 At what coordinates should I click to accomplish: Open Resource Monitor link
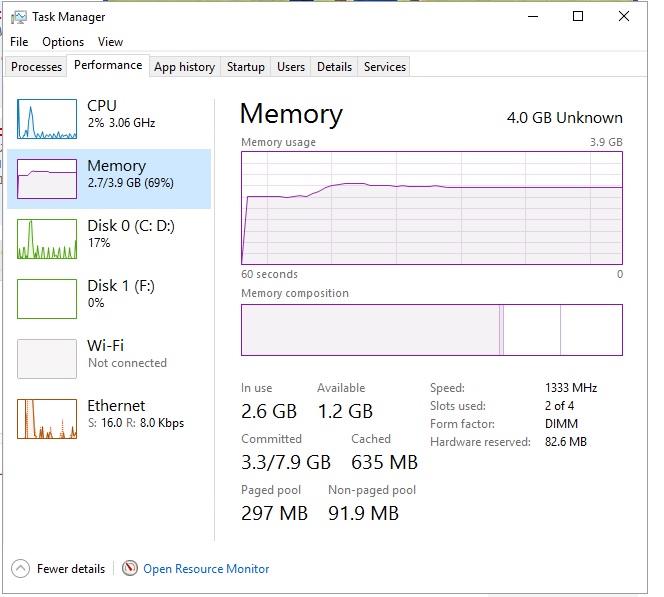(206, 569)
